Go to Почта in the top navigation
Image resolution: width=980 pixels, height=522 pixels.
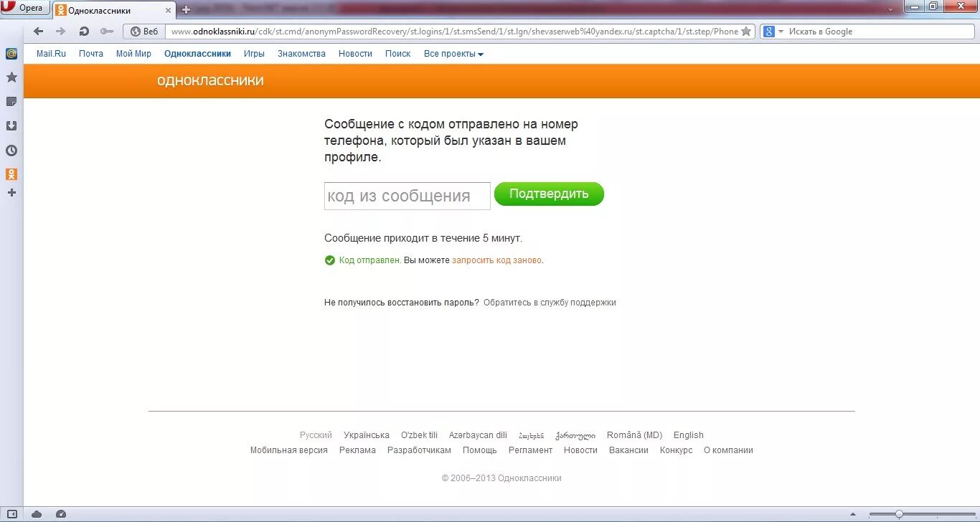pyautogui.click(x=91, y=54)
